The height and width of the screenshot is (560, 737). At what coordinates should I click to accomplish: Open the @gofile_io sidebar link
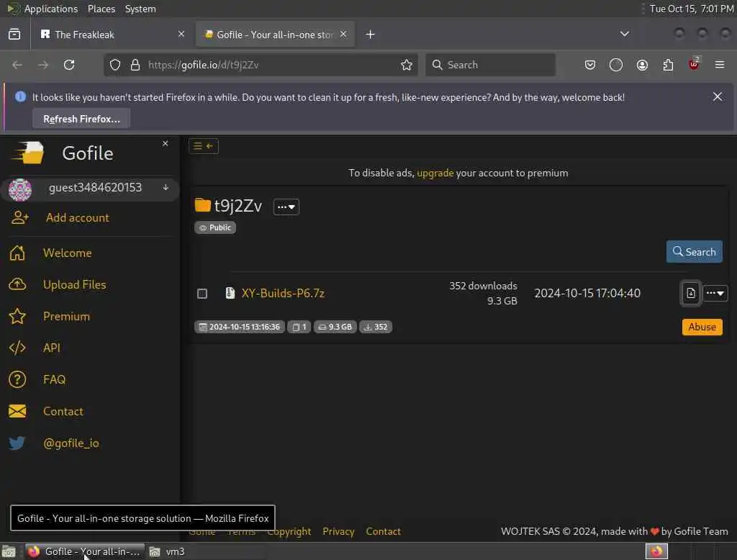click(x=71, y=443)
